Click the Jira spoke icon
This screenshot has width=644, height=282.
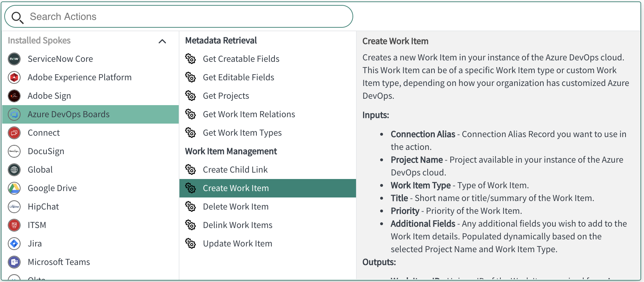pos(14,244)
